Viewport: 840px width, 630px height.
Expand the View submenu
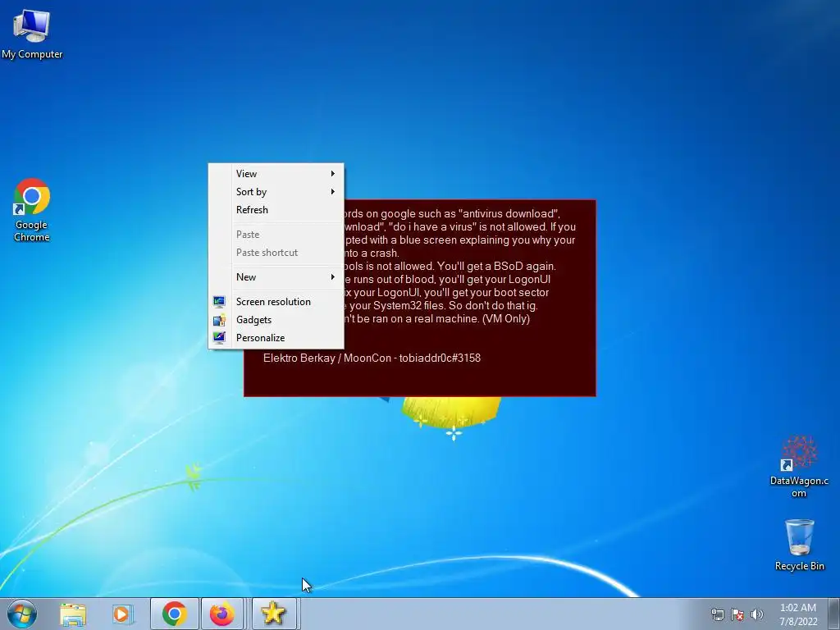coord(276,174)
